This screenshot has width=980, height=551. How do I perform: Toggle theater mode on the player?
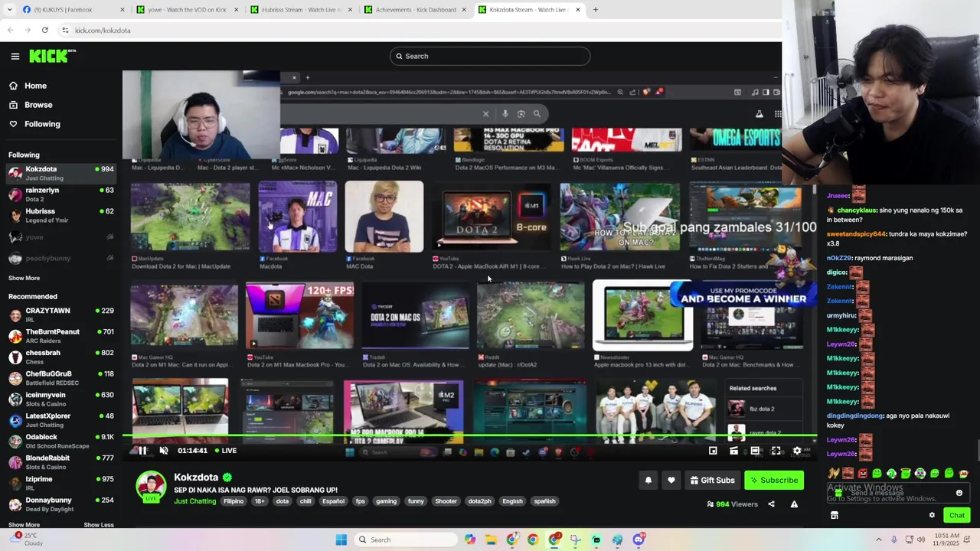pyautogui.click(x=755, y=451)
